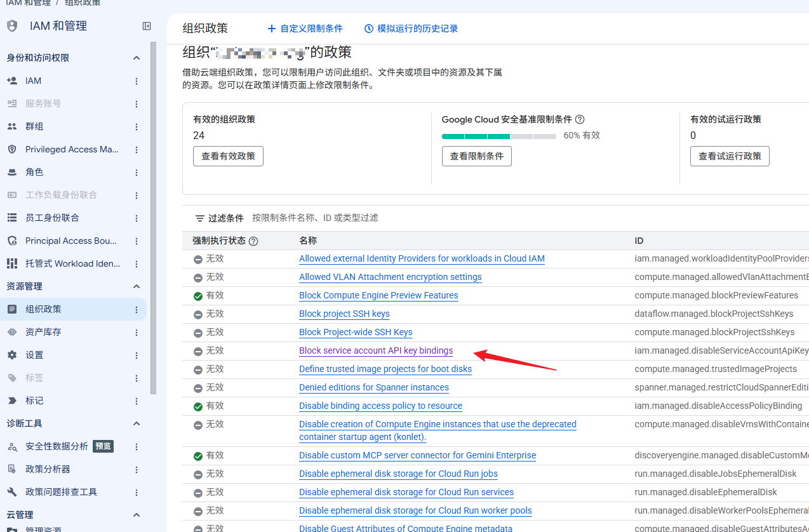The image size is (809, 532).
Task: Collapse the 云管理 section
Action: (137, 515)
